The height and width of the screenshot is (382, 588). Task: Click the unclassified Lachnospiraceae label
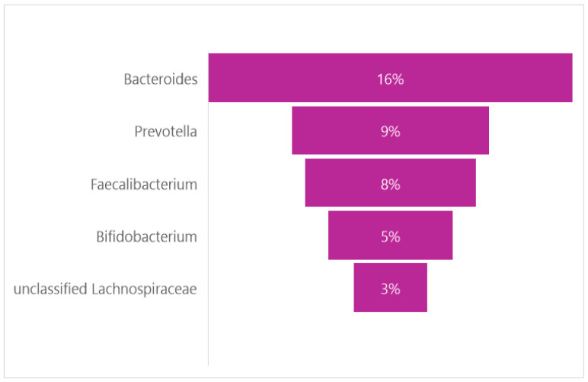pos(105,289)
